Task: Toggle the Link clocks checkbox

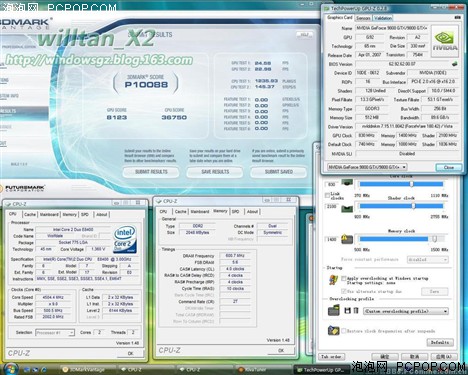Action: (327, 195)
